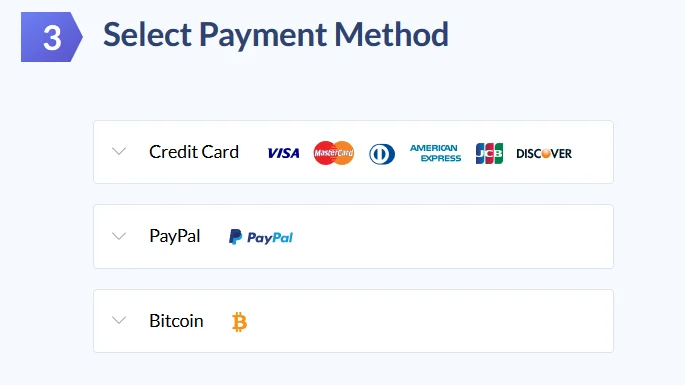The width and height of the screenshot is (685, 385).
Task: Select the black PayPal text label
Action: [x=175, y=236]
